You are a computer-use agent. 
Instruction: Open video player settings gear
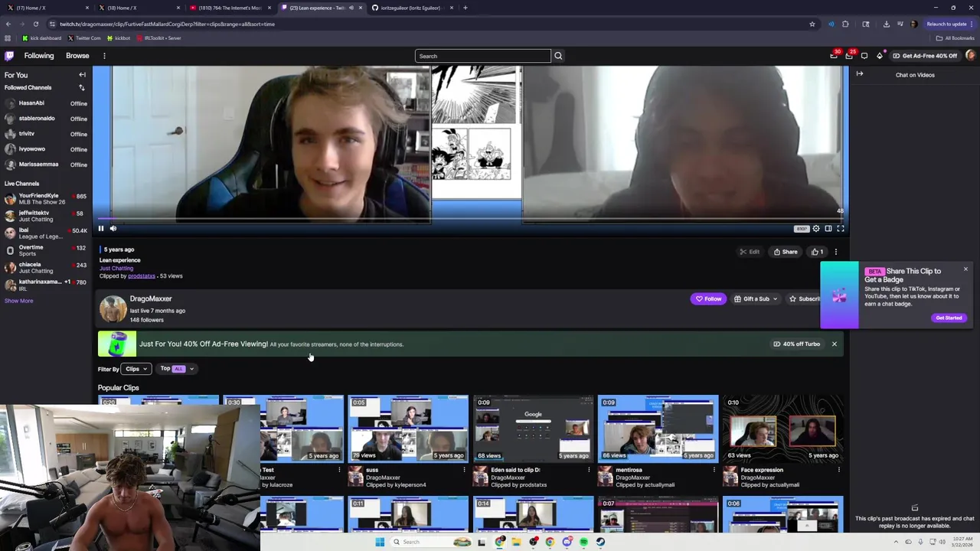pyautogui.click(x=816, y=228)
